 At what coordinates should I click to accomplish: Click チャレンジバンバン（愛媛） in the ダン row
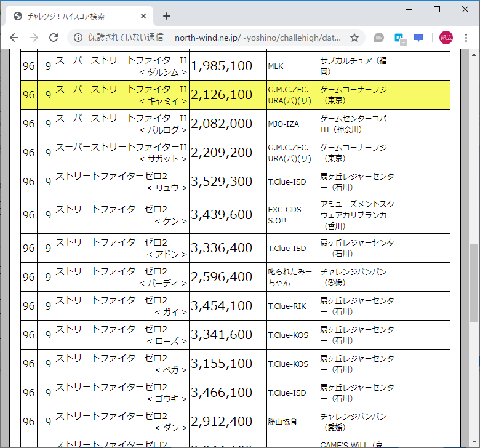pyautogui.click(x=354, y=422)
